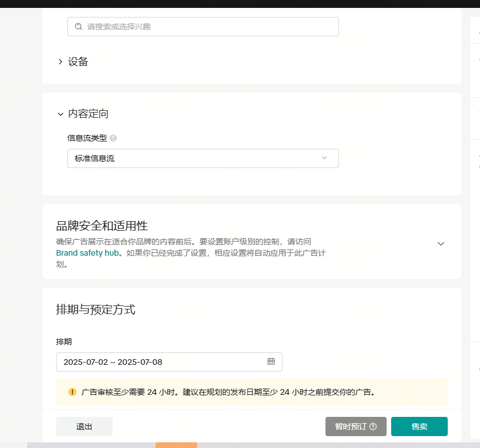
Task: Open the Brand safety hub link
Action: pyautogui.click(x=87, y=253)
